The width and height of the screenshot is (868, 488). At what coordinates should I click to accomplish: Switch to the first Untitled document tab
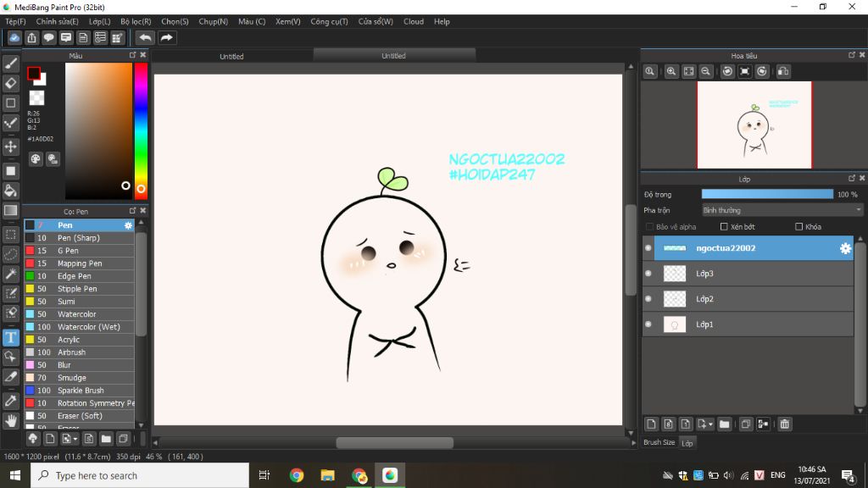(231, 56)
